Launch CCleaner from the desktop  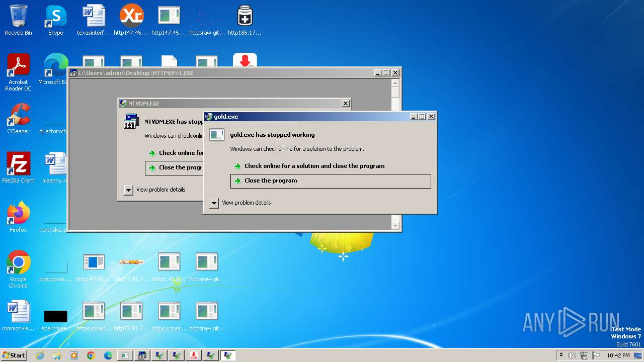click(18, 119)
